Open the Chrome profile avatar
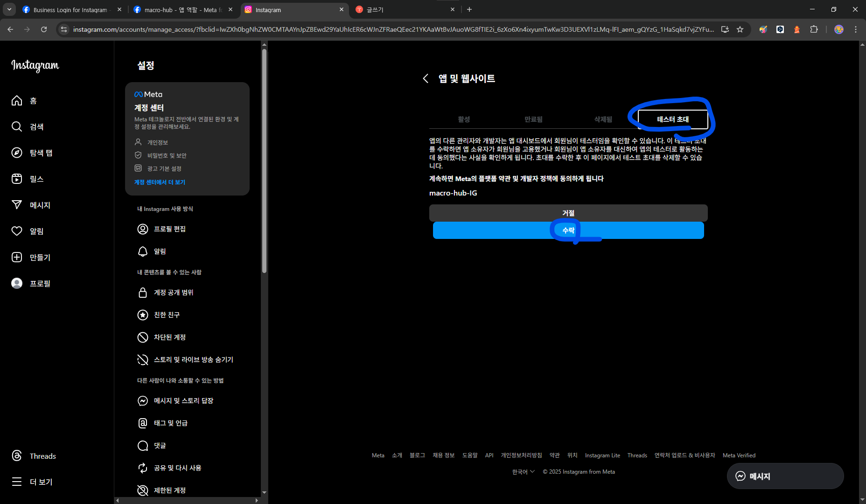The height and width of the screenshot is (504, 866). pyautogui.click(x=839, y=29)
